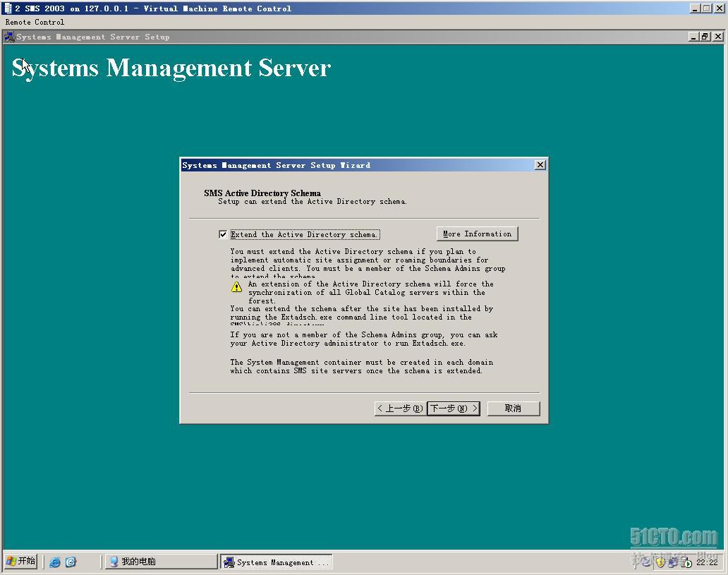Restore down the Systems Management Server Setup window
Image resolution: width=728 pixels, height=575 pixels.
(705, 36)
